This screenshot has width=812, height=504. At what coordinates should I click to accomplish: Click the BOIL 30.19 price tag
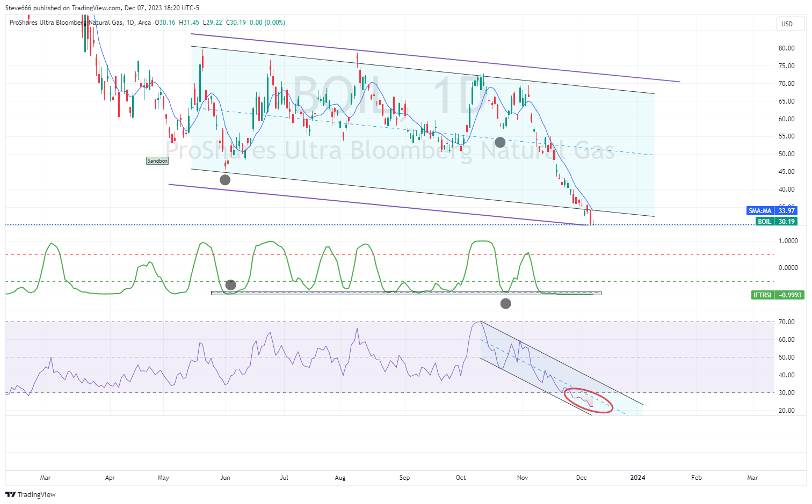[777, 221]
